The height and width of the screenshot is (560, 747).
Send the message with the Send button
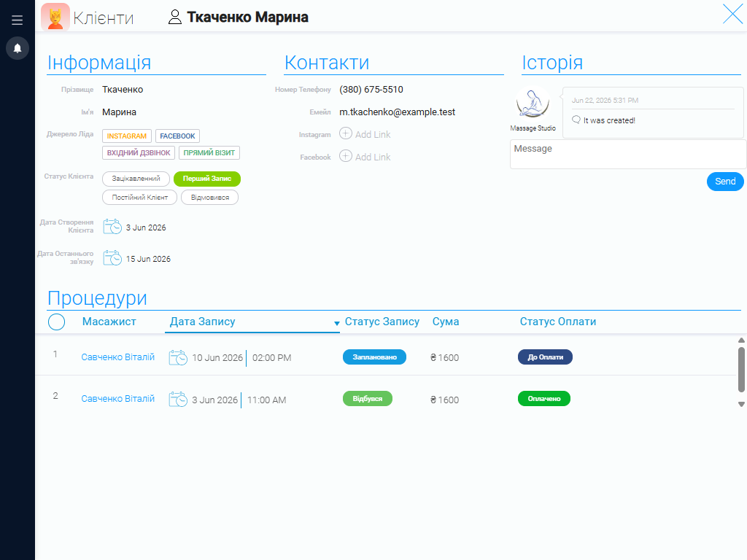coord(725,182)
